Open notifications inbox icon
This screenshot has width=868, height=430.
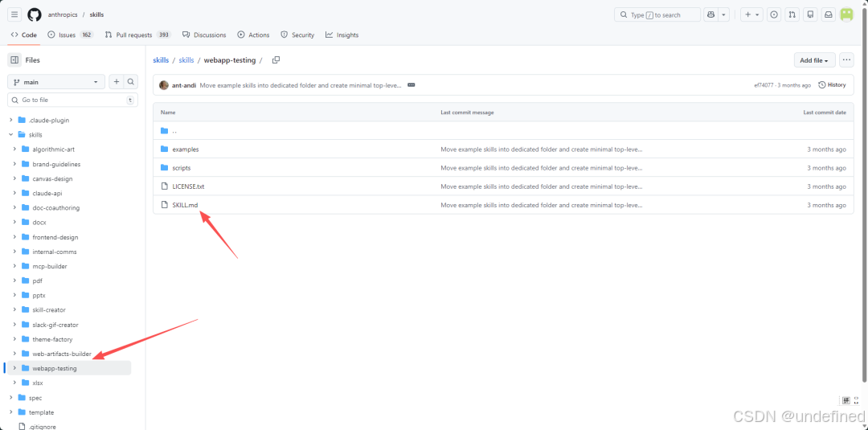point(829,15)
